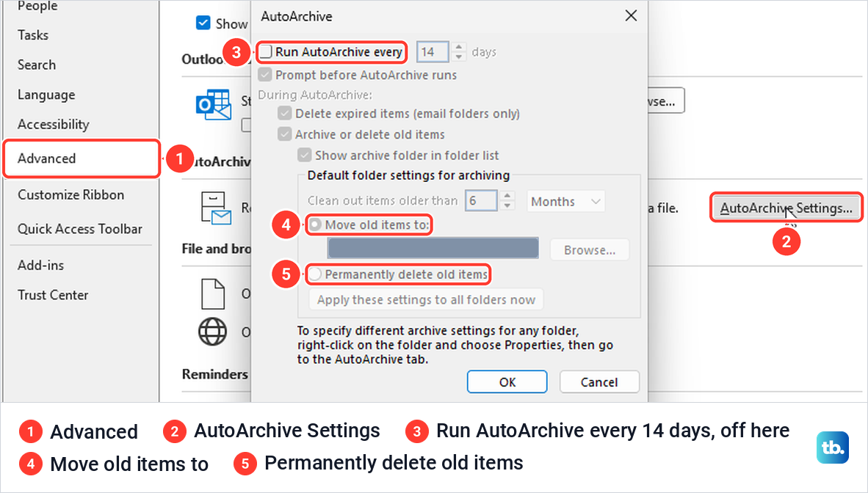Image resolution: width=868 pixels, height=493 pixels.
Task: Click Apply these settings to all folders now
Action: (x=426, y=300)
